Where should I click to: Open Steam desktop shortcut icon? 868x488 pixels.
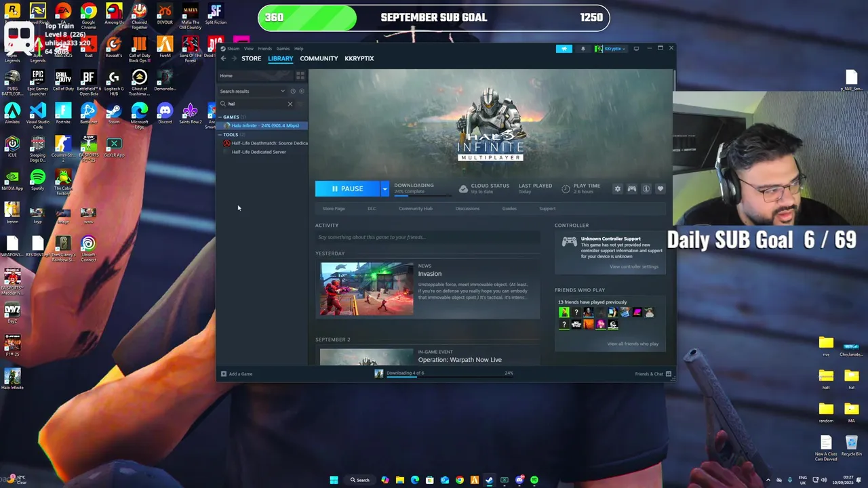pos(114,113)
